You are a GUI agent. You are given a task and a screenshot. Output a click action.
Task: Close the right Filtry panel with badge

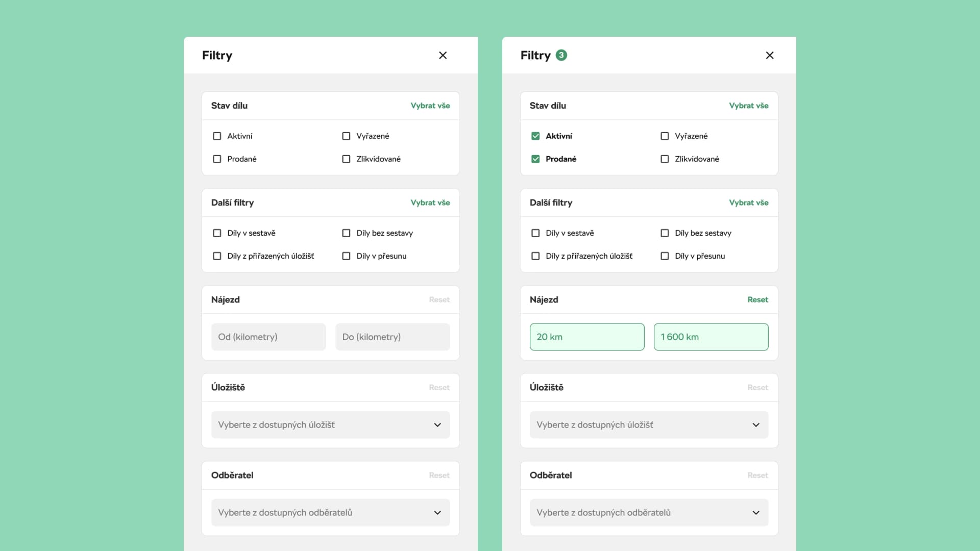[770, 55]
